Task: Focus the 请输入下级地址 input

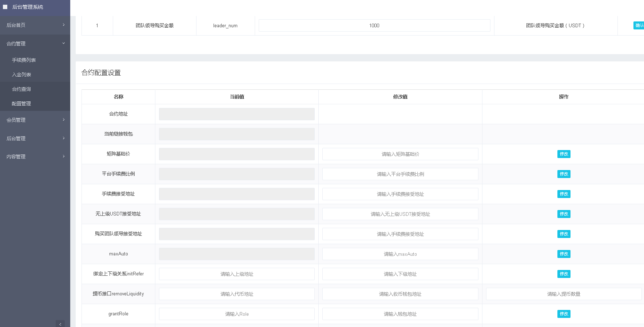Action: [400, 274]
